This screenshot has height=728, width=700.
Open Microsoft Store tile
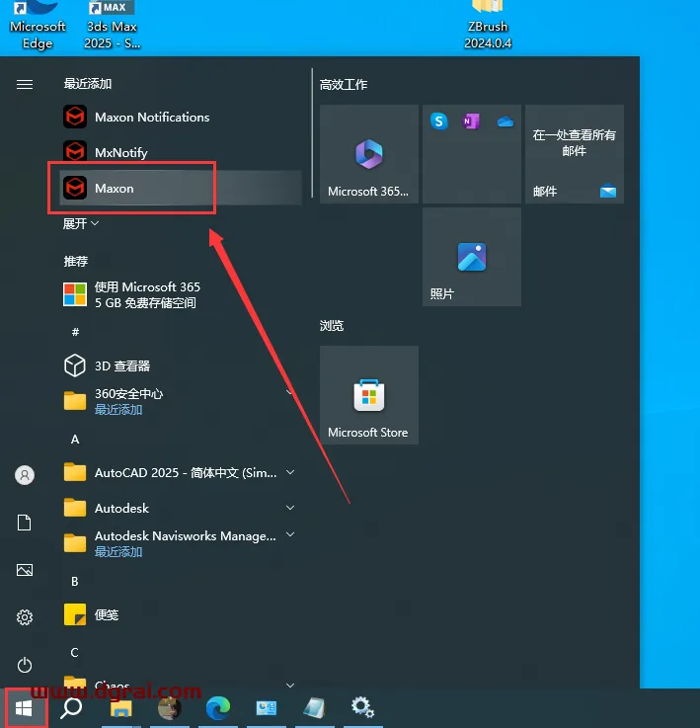point(369,395)
